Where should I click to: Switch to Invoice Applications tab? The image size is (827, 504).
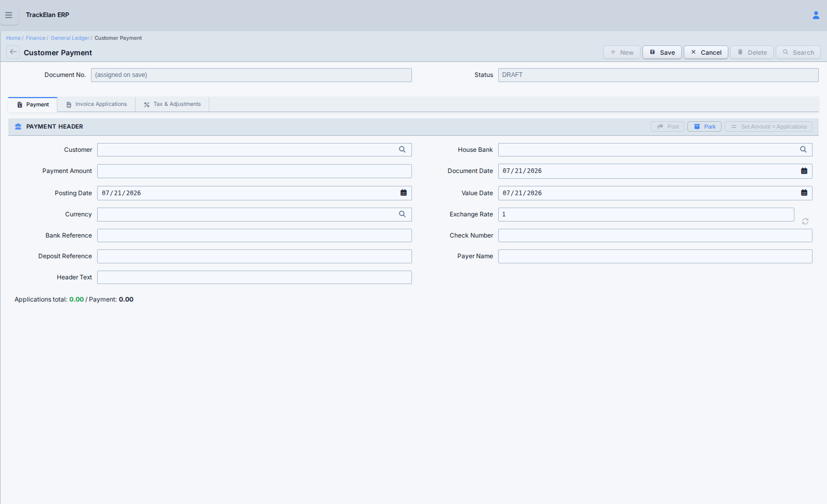point(97,104)
